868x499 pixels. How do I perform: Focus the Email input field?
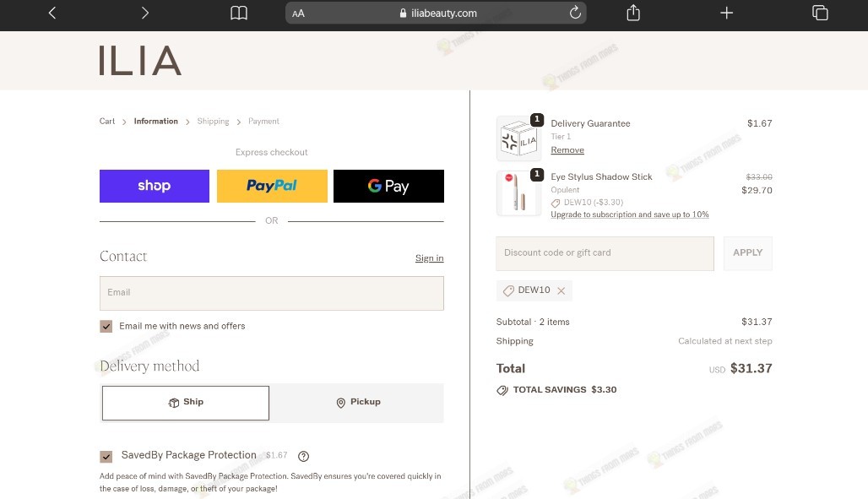272,293
